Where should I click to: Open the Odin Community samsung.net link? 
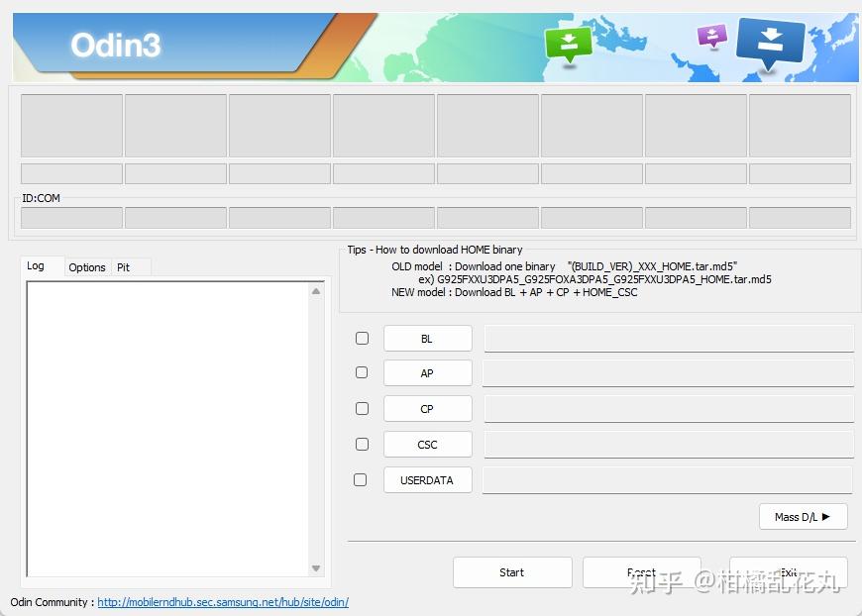pyautogui.click(x=223, y=602)
